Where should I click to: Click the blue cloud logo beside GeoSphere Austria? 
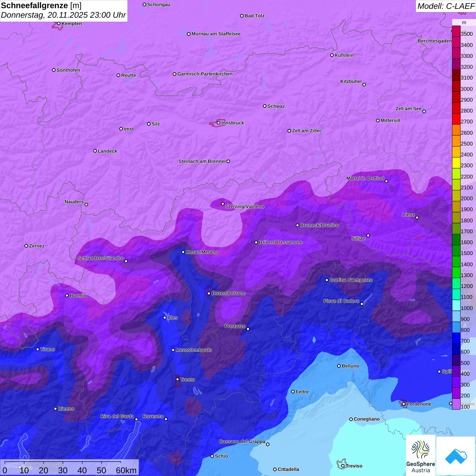tap(456, 456)
